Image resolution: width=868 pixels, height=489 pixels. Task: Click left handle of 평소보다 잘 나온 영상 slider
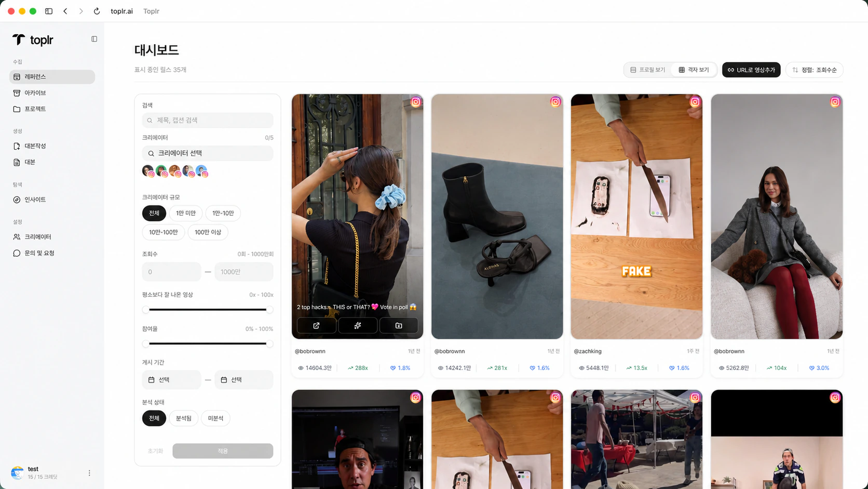146,310
